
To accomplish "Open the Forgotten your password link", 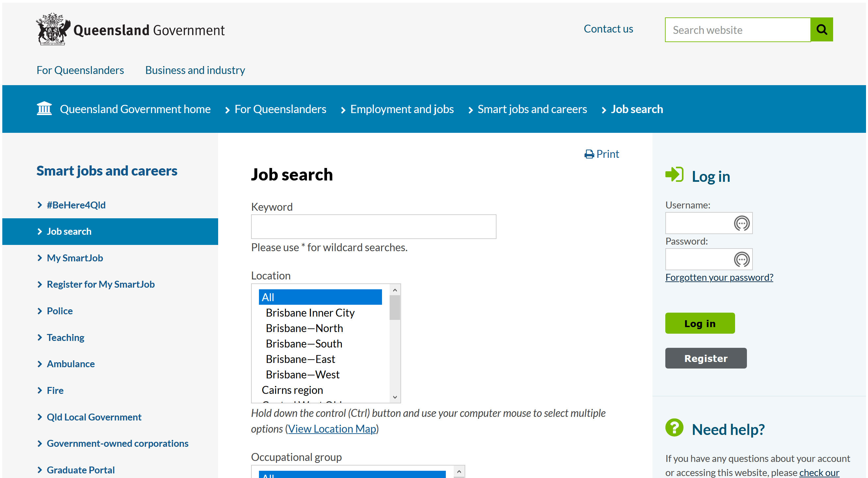I will 719,277.
